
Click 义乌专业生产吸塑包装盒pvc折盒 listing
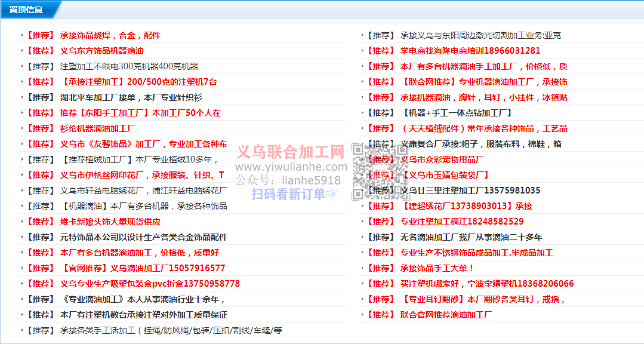(150, 284)
